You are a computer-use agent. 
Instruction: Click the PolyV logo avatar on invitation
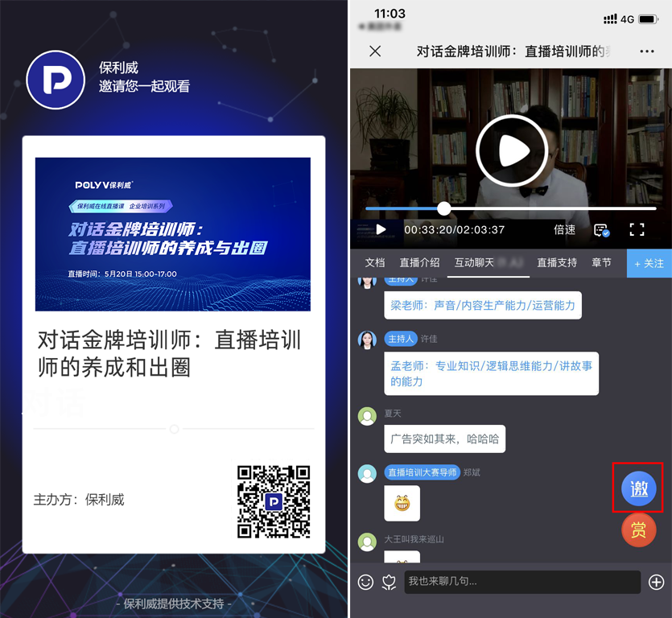click(x=56, y=80)
